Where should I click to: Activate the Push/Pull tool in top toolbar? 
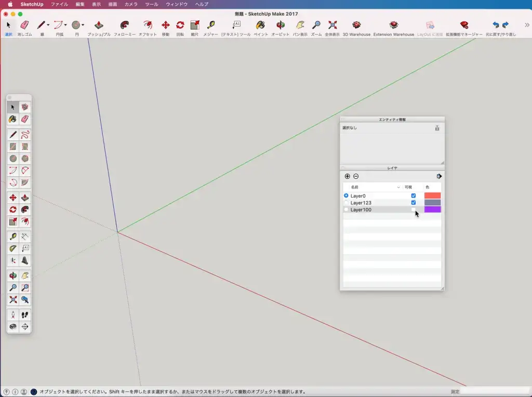point(99,25)
